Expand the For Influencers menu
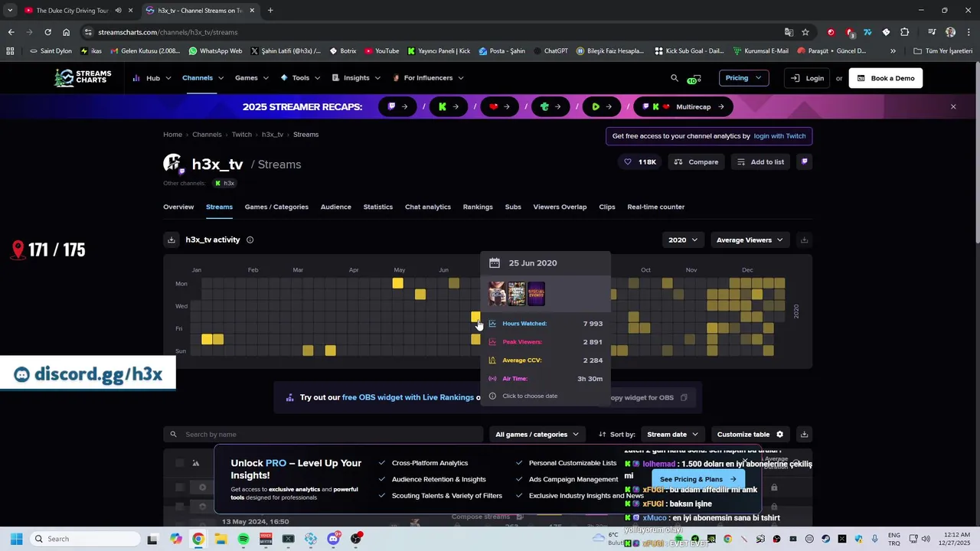 point(428,78)
